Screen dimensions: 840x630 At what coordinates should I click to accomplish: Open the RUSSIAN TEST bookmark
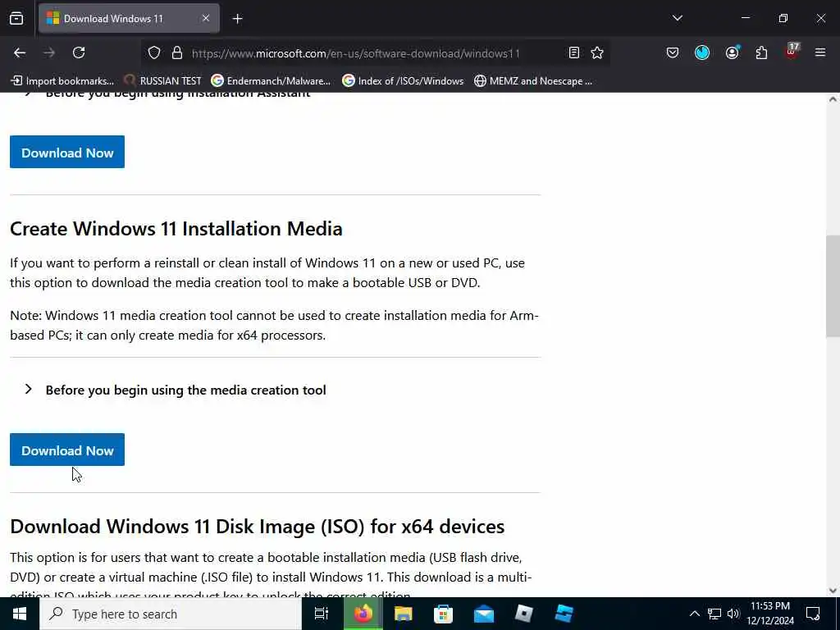163,81
